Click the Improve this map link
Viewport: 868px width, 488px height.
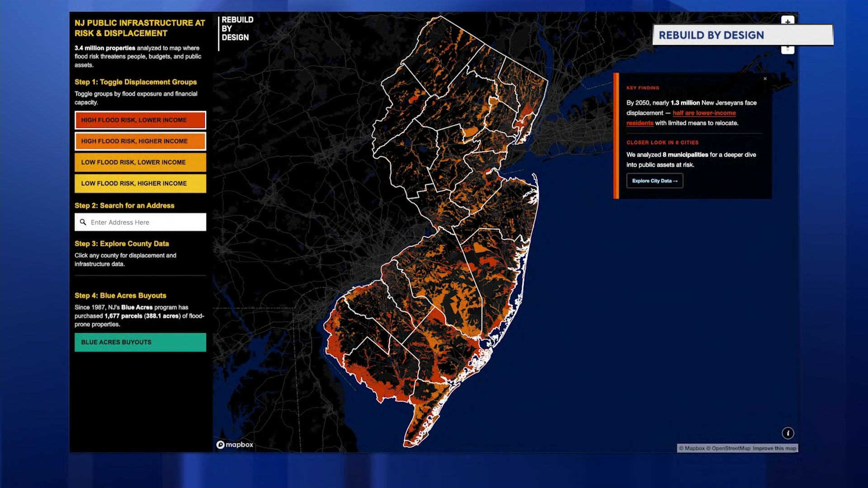pos(774,448)
